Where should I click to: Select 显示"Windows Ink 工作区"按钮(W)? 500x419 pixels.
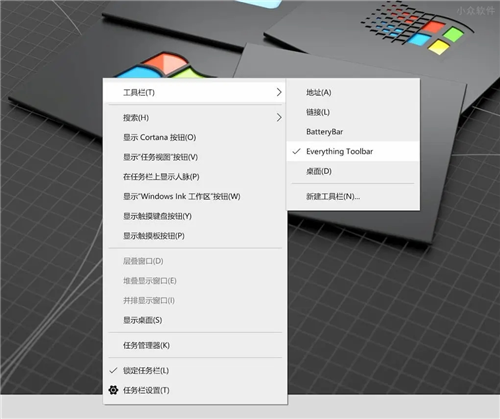(195, 196)
